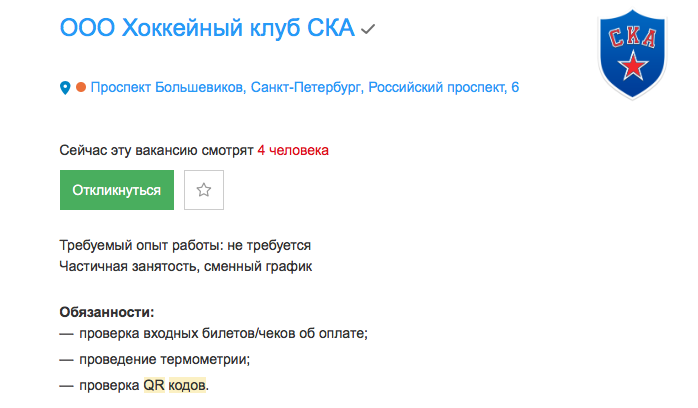The height and width of the screenshot is (408, 698).
Task: Click the bold "Обязанности:" heading
Action: click(107, 312)
